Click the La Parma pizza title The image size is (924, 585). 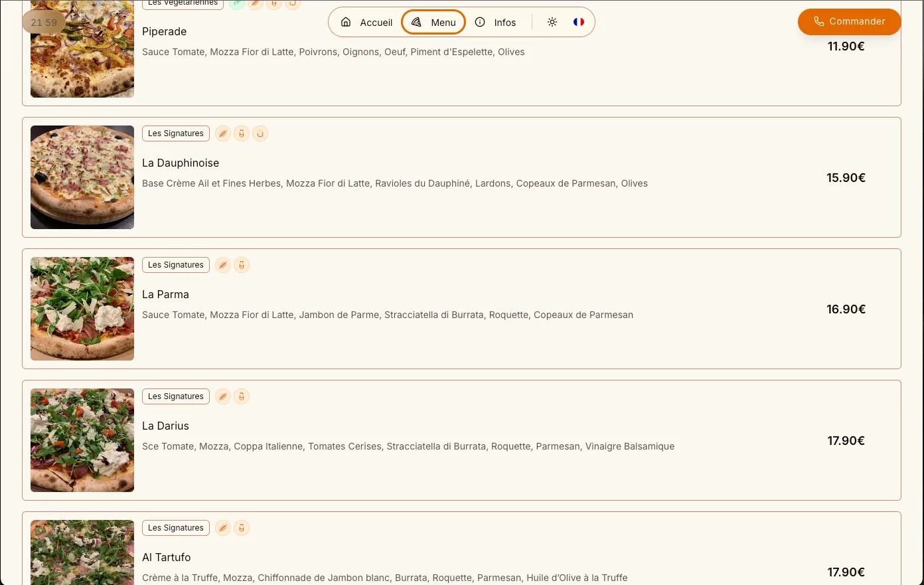tap(166, 294)
